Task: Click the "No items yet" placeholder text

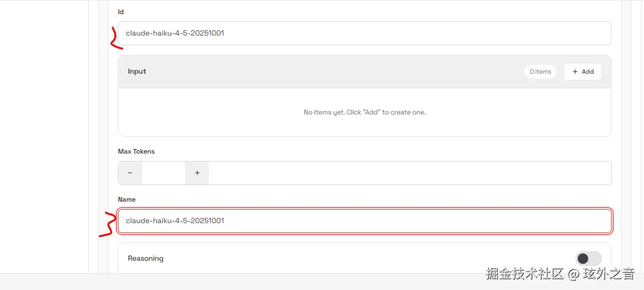Action: 365,112
